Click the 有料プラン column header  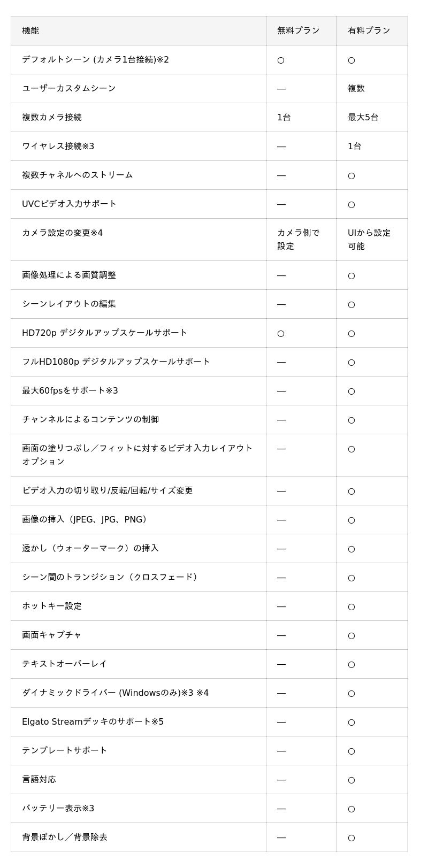369,31
